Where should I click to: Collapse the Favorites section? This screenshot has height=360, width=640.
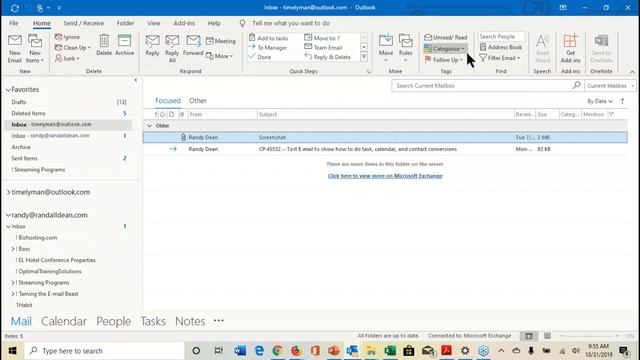tap(8, 89)
